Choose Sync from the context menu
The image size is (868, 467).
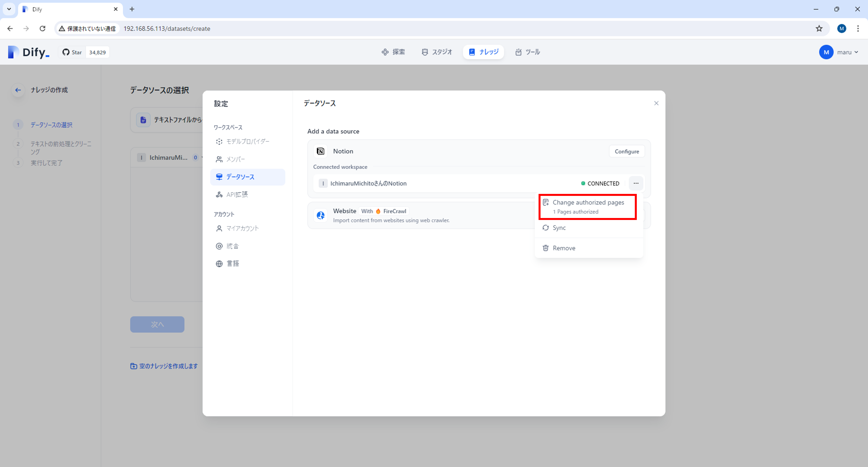coord(559,228)
